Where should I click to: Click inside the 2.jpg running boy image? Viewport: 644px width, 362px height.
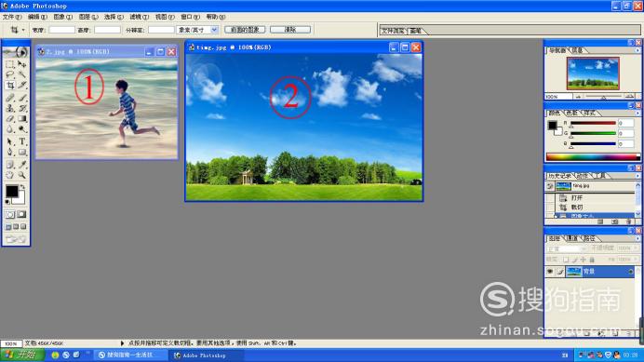click(x=106, y=108)
